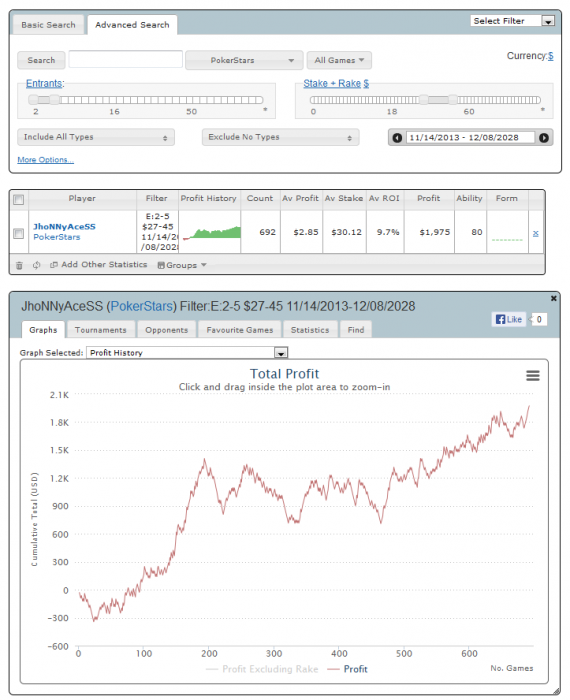Click the player name search input field
Screen dimensions: 570x700
point(125,59)
